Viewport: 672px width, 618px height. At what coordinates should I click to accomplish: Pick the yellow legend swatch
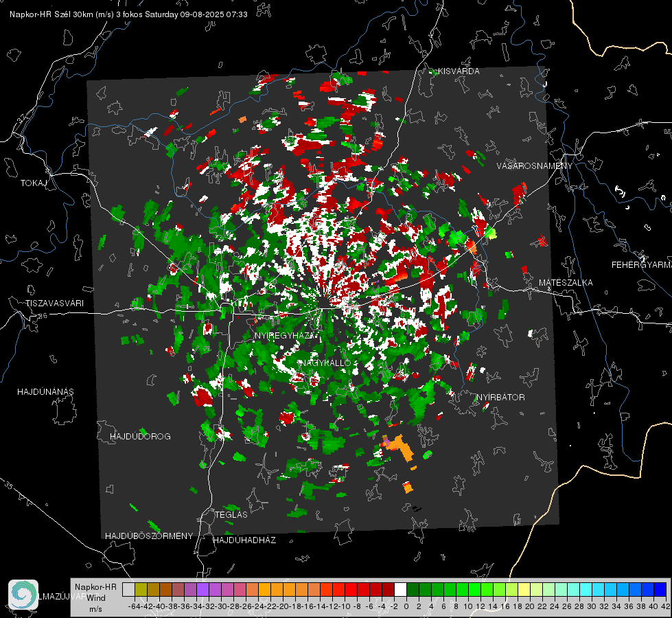(524, 589)
